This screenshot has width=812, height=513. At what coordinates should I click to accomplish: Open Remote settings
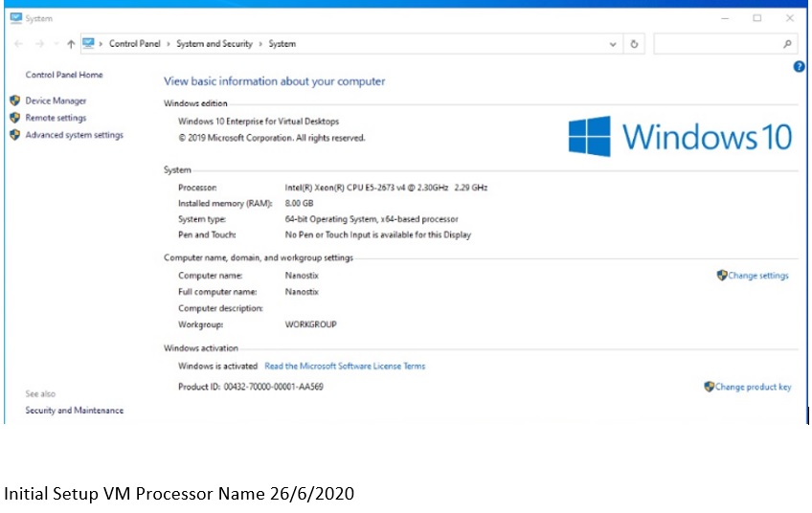[56, 118]
